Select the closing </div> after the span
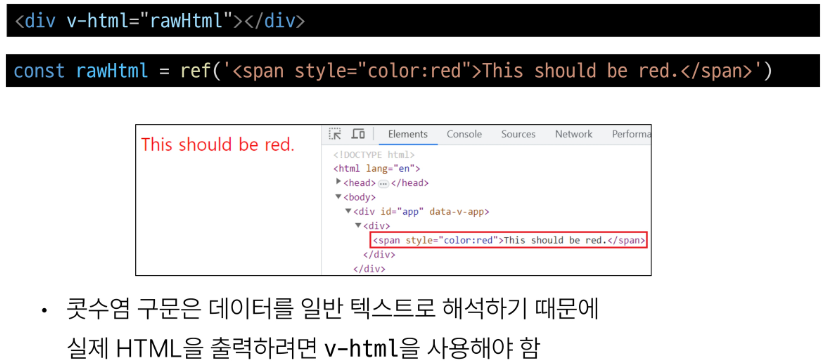 [379, 254]
